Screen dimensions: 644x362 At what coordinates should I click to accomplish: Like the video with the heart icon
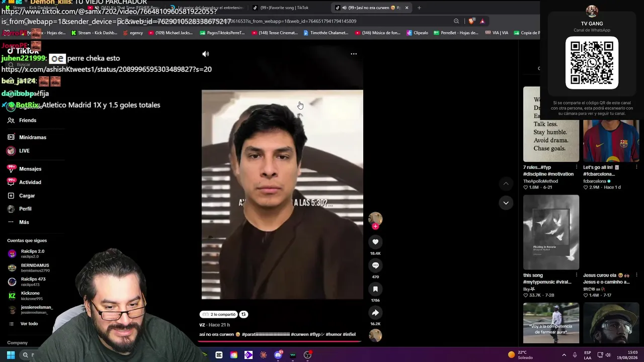(x=375, y=242)
